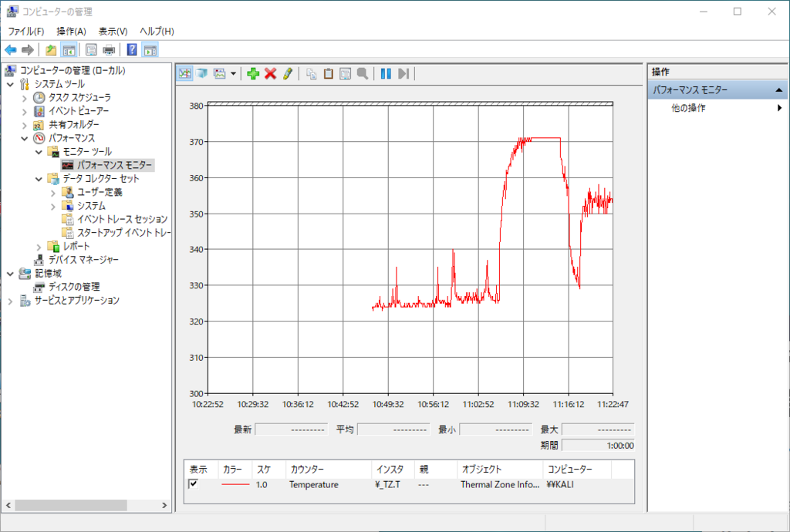
Task: Collapse 記憶域 tree node
Action: click(11, 274)
